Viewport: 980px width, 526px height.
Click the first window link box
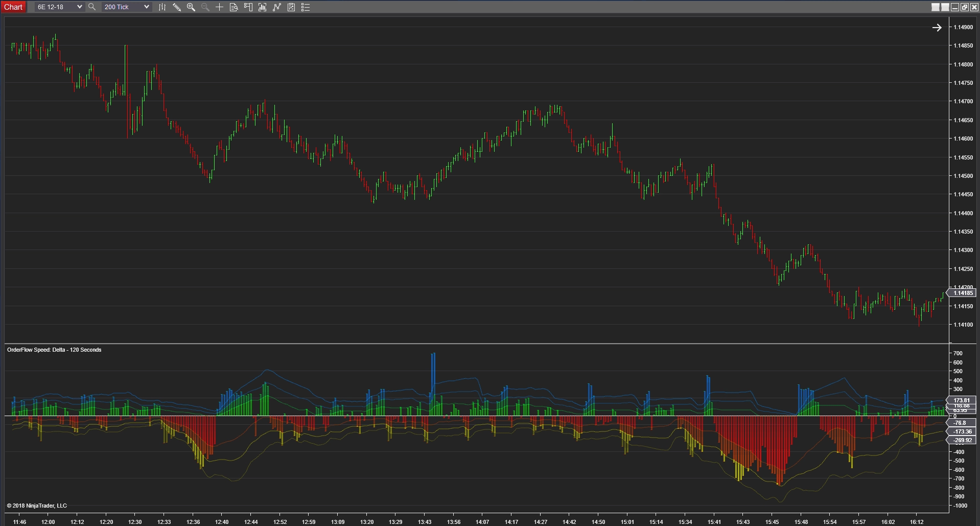[x=936, y=7]
